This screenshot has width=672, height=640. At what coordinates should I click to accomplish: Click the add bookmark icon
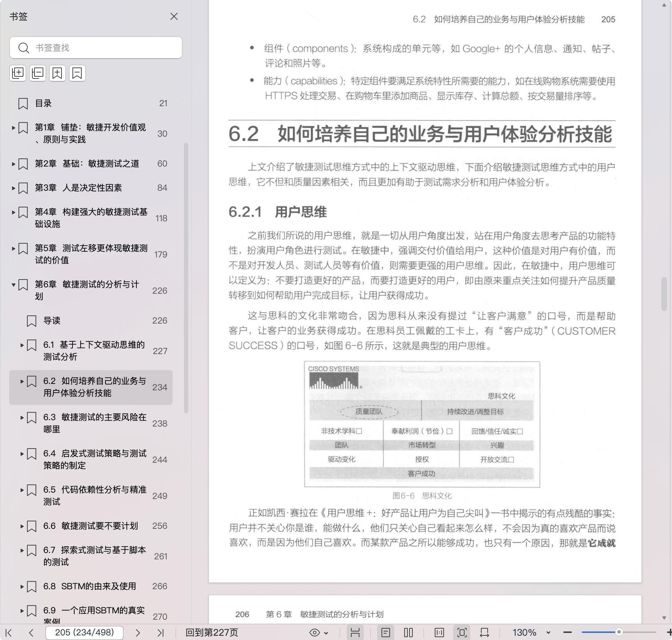click(58, 73)
